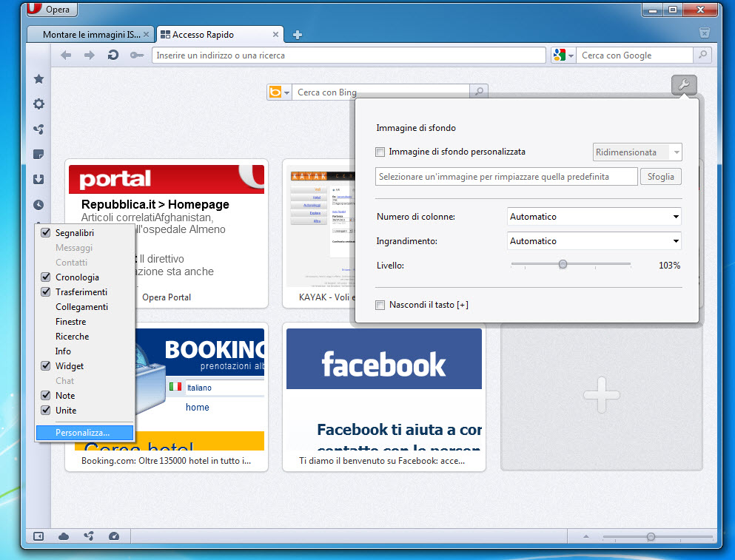Open a new tab with plus icon
The height and width of the screenshot is (560, 735).
(297, 35)
